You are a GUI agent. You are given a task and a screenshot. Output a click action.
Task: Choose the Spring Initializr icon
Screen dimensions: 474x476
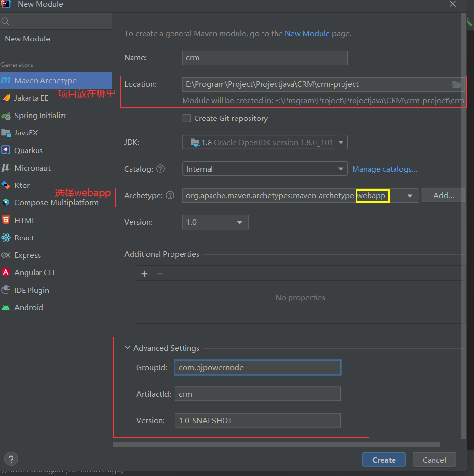pos(6,116)
